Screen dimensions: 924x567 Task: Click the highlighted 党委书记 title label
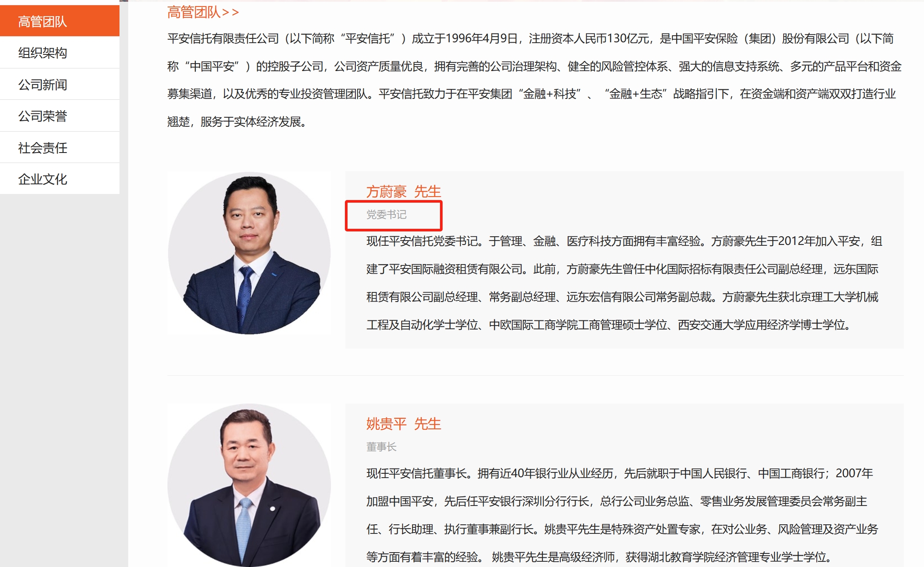click(386, 214)
